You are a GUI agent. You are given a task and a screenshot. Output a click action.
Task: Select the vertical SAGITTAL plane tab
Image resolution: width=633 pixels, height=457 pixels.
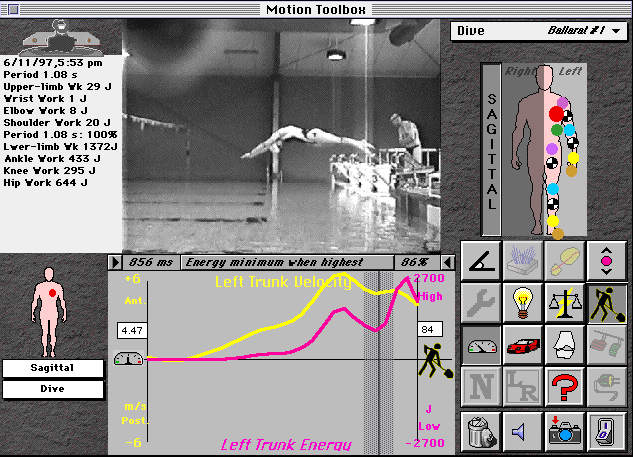490,138
